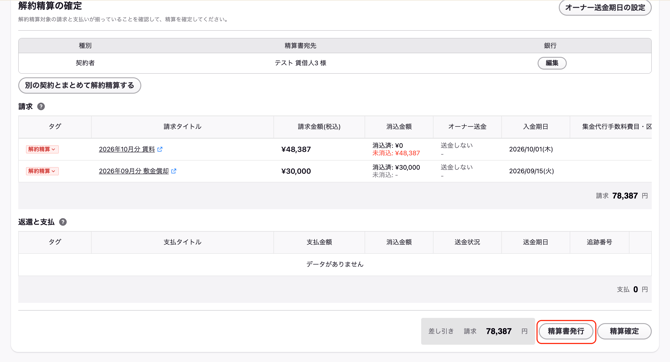Click 送金期日 column header in payments table
Screen dimensions: 670x362
[x=535, y=242]
